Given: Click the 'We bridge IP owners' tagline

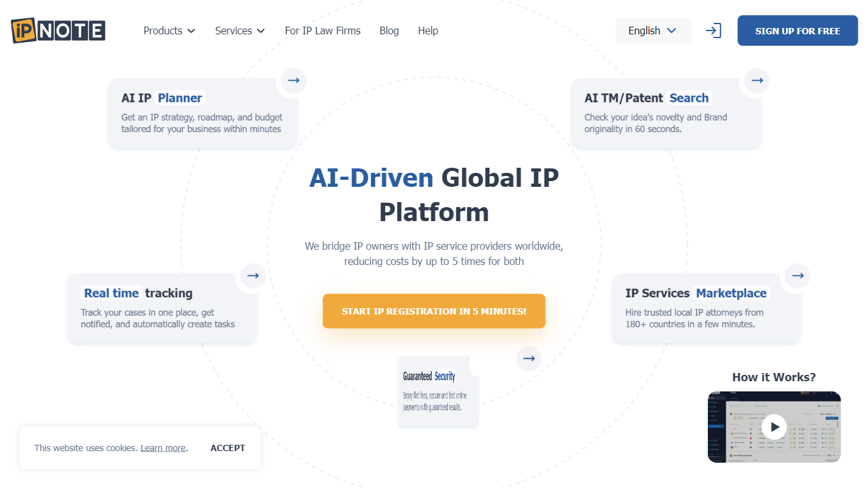Looking at the screenshot, I should 434,254.
